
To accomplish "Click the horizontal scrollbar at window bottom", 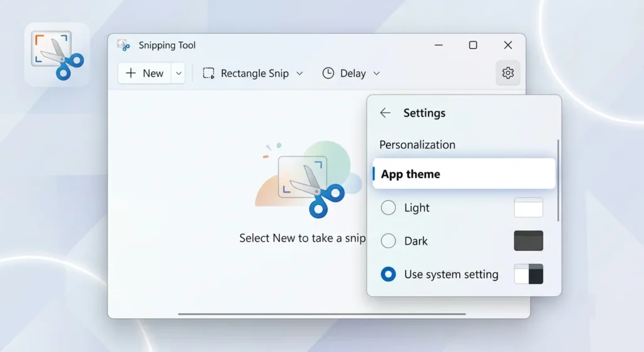I will 321,314.
